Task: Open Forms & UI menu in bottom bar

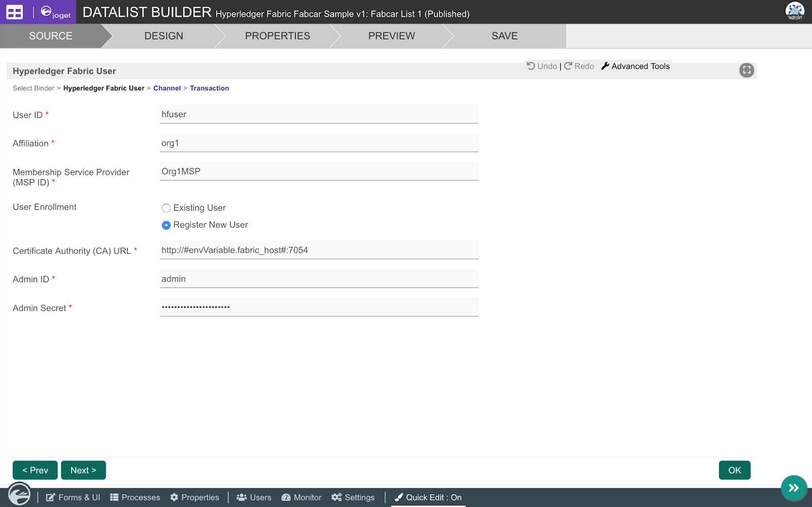Action: (x=73, y=497)
